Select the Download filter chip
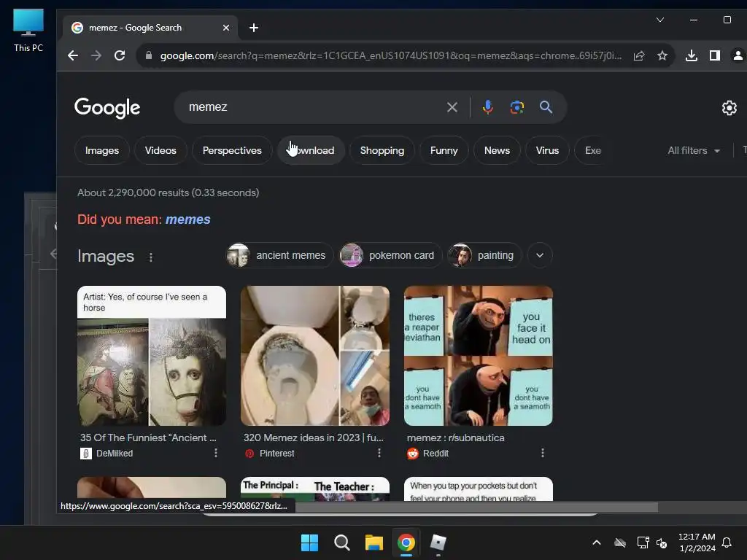 point(311,150)
